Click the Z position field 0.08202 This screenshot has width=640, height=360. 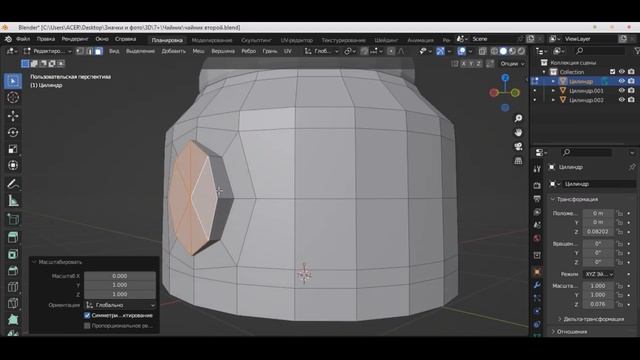tap(598, 231)
